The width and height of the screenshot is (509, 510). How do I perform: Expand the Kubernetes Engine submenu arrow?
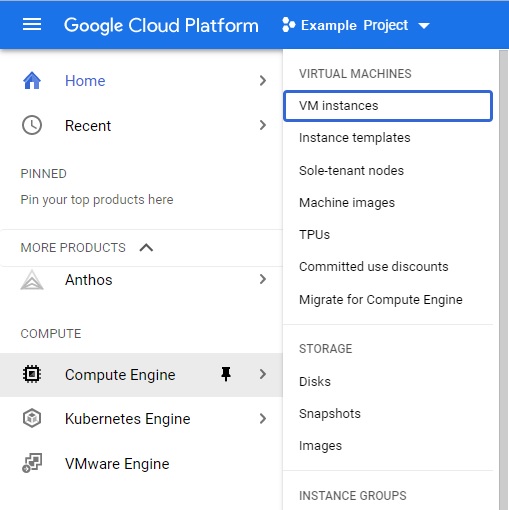[x=263, y=418]
